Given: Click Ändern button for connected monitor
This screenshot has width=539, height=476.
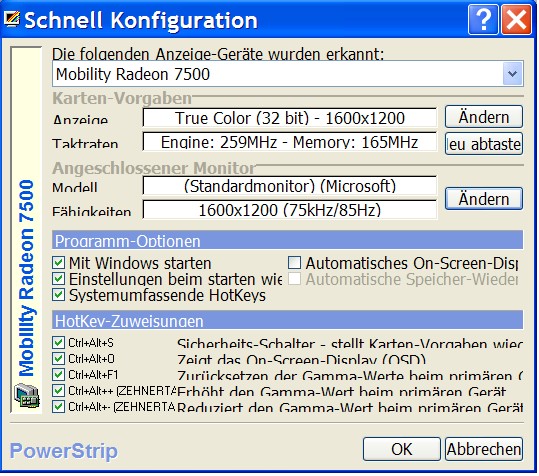Looking at the screenshot, I should tap(484, 198).
